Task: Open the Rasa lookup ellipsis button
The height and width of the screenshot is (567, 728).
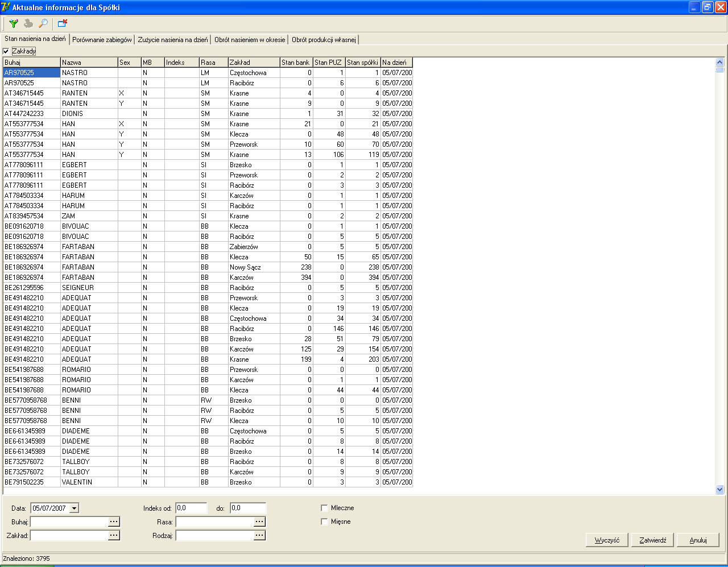Action: coord(259,522)
